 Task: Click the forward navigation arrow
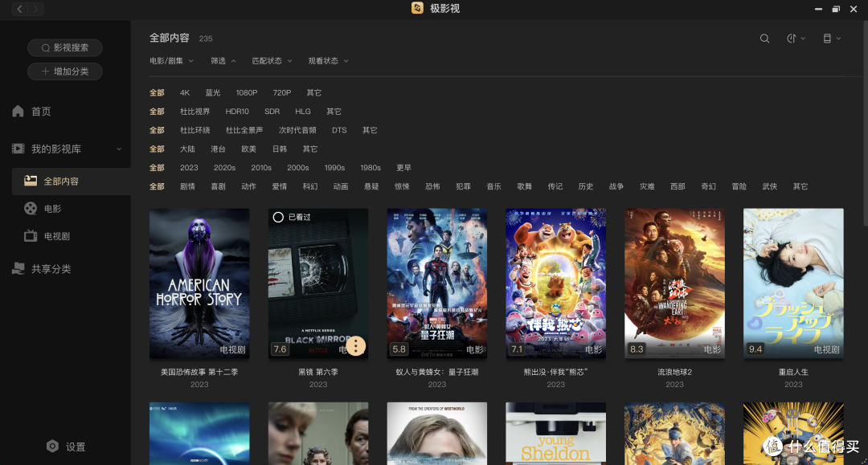click(35, 9)
